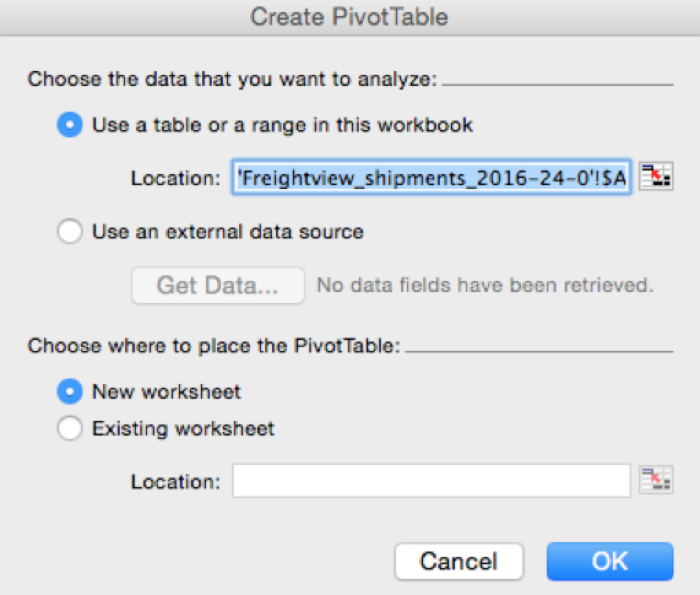Viewport: 700px width, 595px height.
Task: Dismiss the dialog with Cancel
Action: 459,561
